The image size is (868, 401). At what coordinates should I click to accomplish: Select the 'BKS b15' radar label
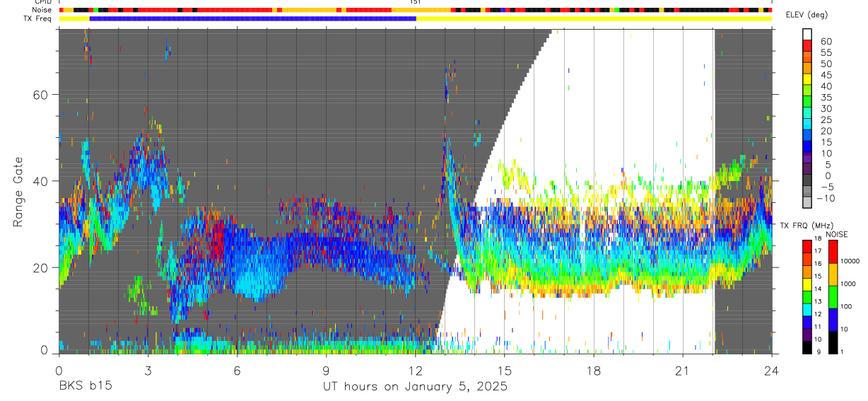coord(84,387)
